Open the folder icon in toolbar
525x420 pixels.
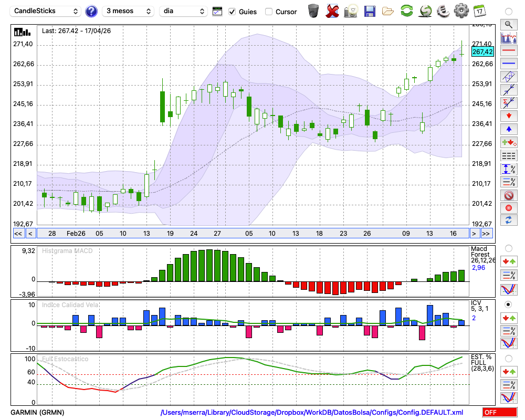pos(388,12)
